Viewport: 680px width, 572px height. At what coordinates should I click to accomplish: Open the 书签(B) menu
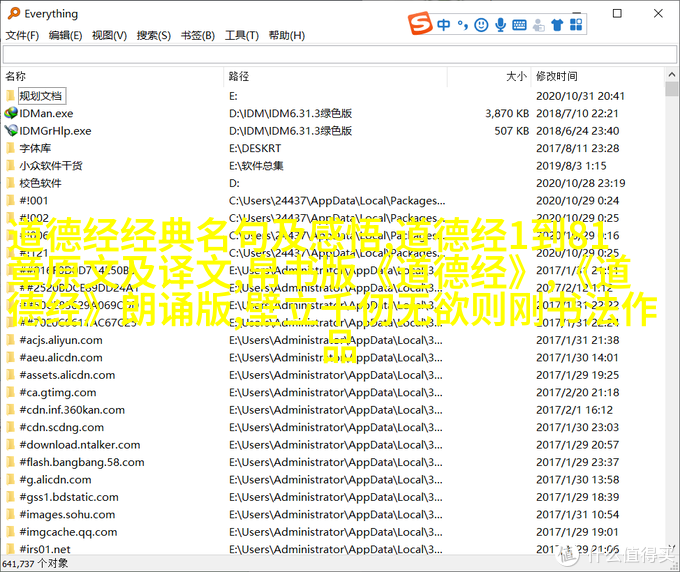click(x=198, y=35)
